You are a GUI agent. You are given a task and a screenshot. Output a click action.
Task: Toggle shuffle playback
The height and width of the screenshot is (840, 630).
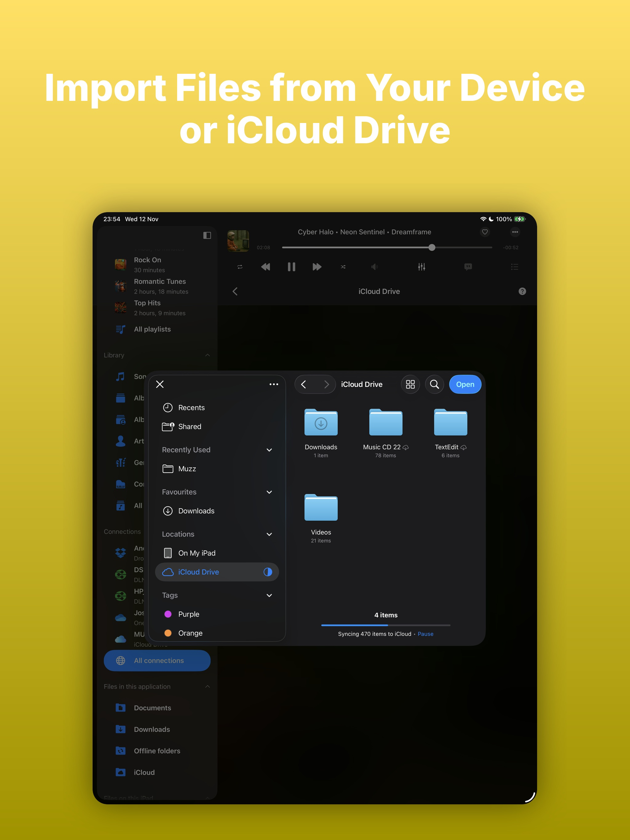[x=343, y=267]
